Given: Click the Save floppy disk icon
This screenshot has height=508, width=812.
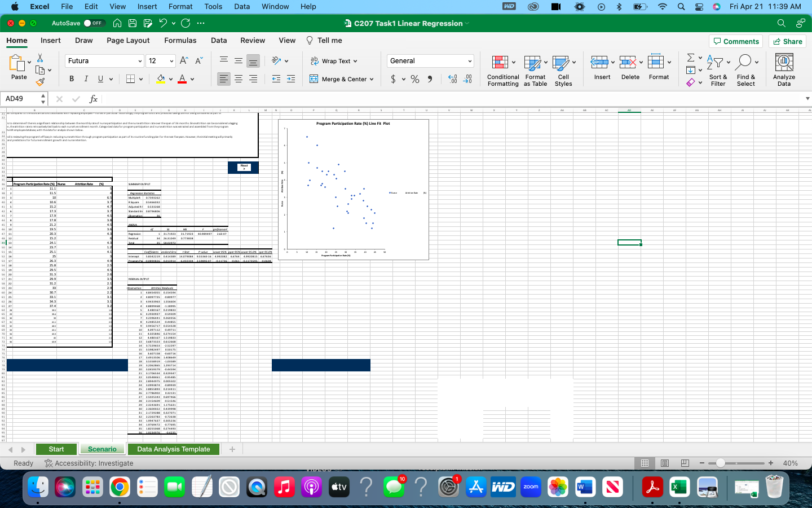Looking at the screenshot, I should 133,23.
